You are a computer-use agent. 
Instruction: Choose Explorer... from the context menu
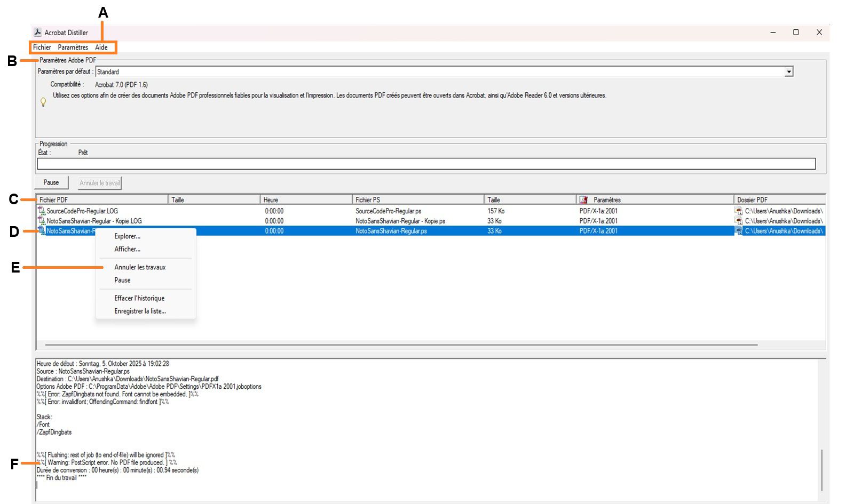click(x=128, y=236)
